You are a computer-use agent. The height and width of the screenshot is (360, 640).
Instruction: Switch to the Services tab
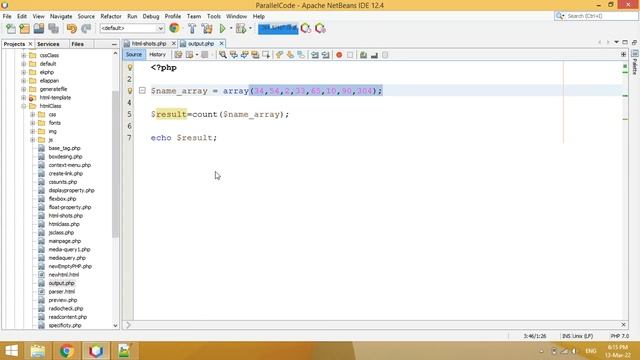pos(48,44)
